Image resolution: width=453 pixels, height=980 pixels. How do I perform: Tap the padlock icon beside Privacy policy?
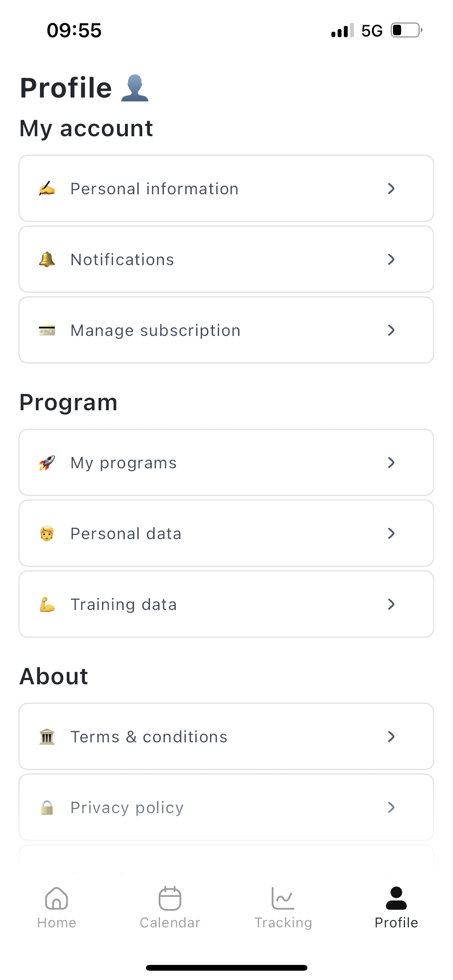pyautogui.click(x=47, y=807)
